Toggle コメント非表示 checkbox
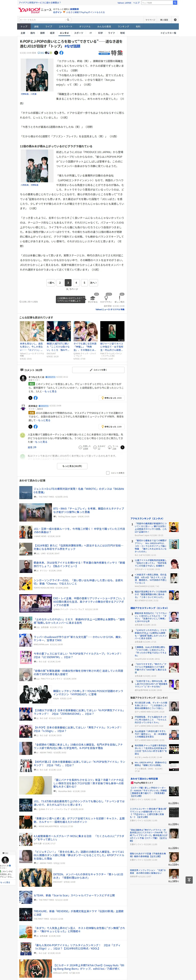196x980 pixels. pyautogui.click(x=108, y=473)
